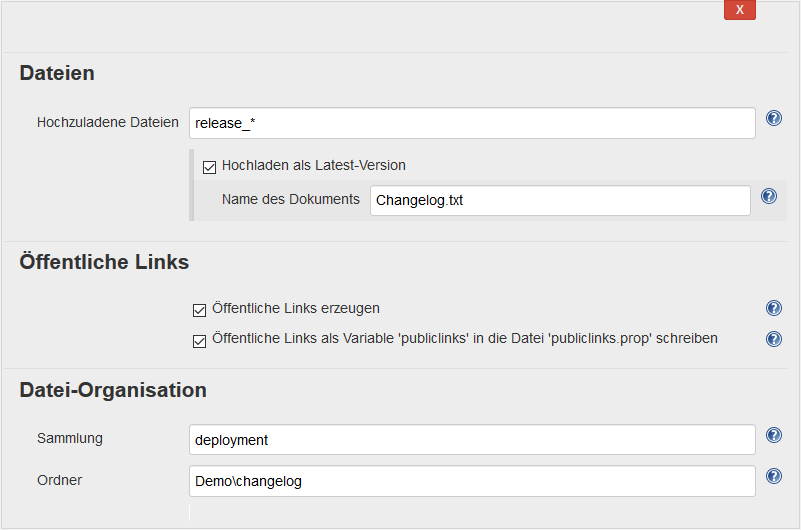
Task: Show help for Öffentliche Links erzeugen
Action: 773,308
